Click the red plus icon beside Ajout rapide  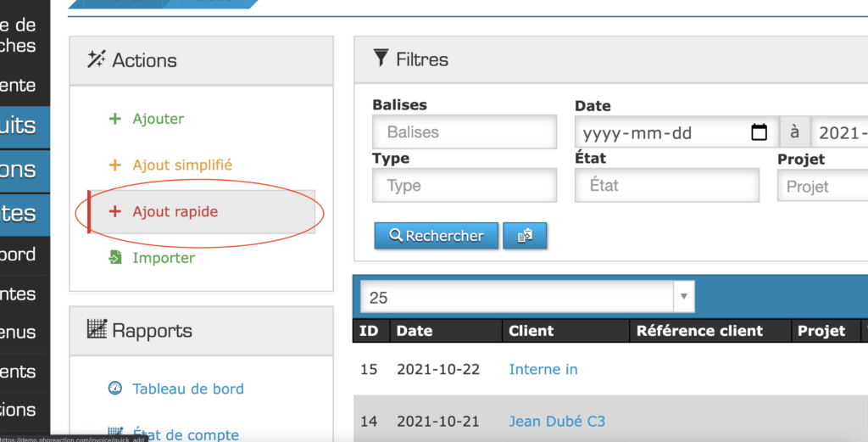pyautogui.click(x=115, y=211)
